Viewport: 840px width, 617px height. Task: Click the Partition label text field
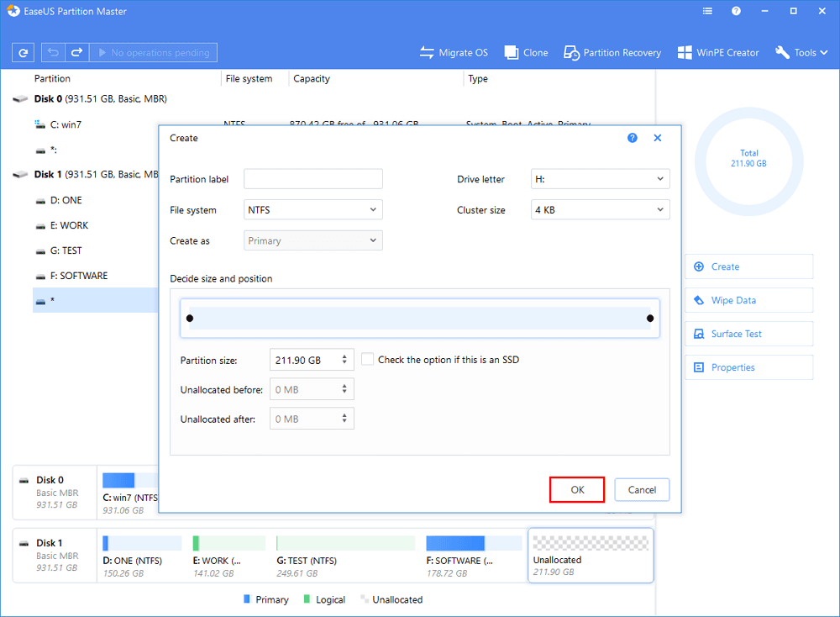point(312,179)
